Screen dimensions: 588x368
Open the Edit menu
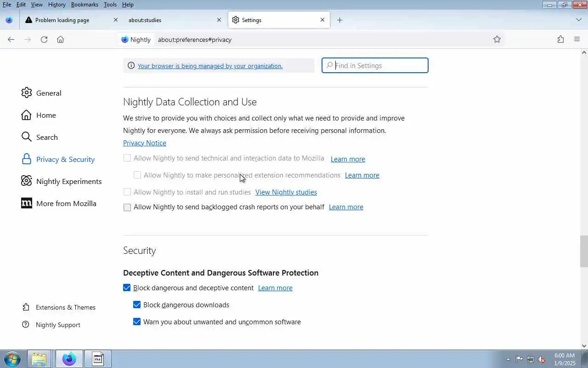click(x=21, y=5)
